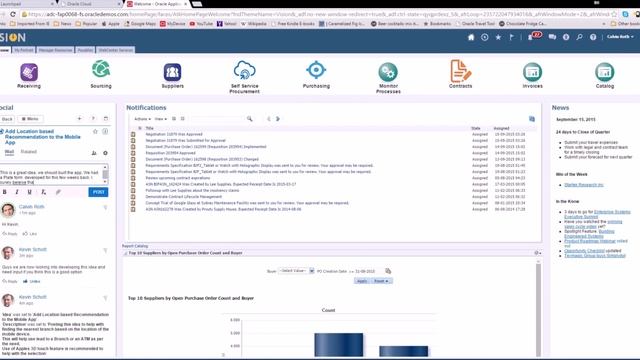Switch to the Wall tab
This screenshot has width=640, height=360.
[x=9, y=152]
